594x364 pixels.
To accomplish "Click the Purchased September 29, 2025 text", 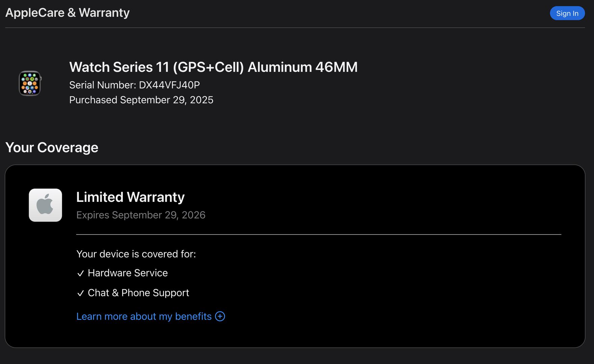I will [x=141, y=100].
